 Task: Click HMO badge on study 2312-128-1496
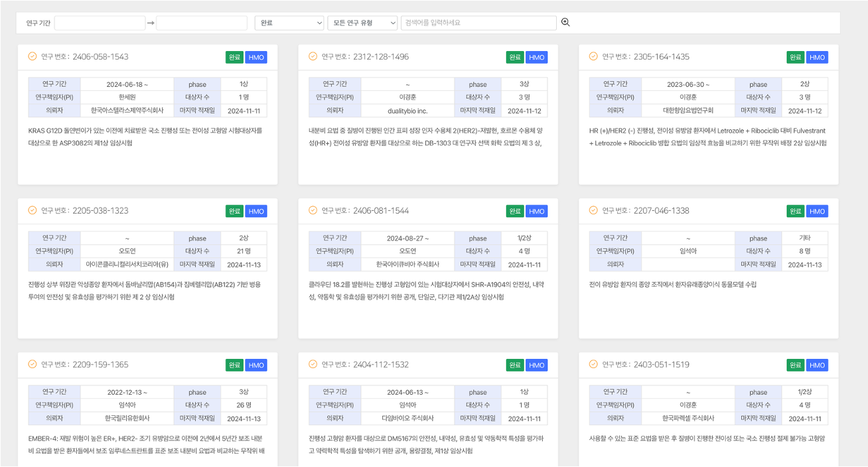pos(536,57)
